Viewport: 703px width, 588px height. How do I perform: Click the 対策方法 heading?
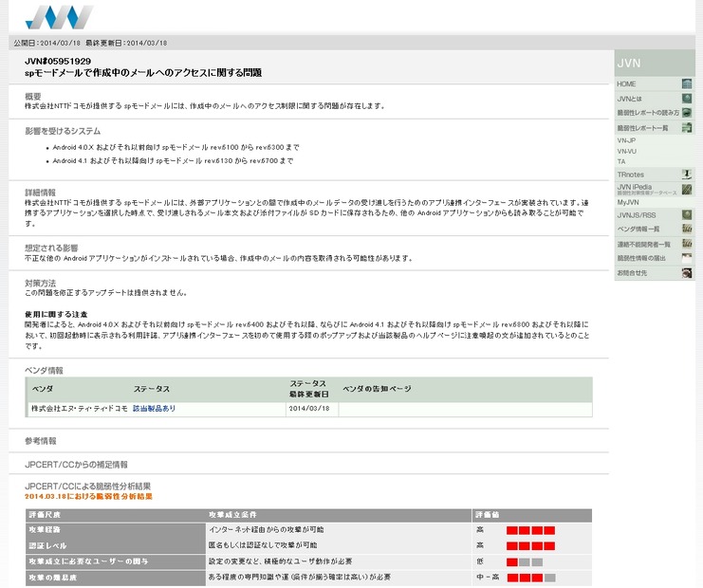pyautogui.click(x=41, y=284)
